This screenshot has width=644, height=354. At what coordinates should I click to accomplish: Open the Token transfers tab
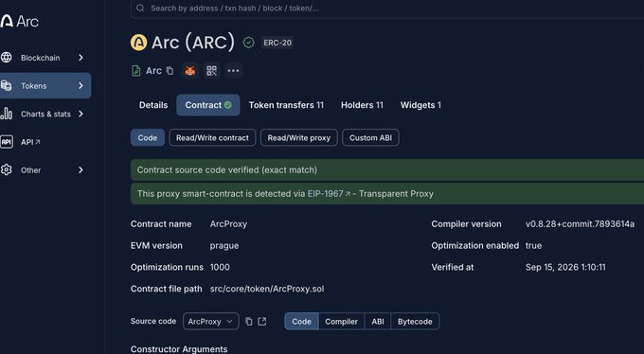(286, 105)
